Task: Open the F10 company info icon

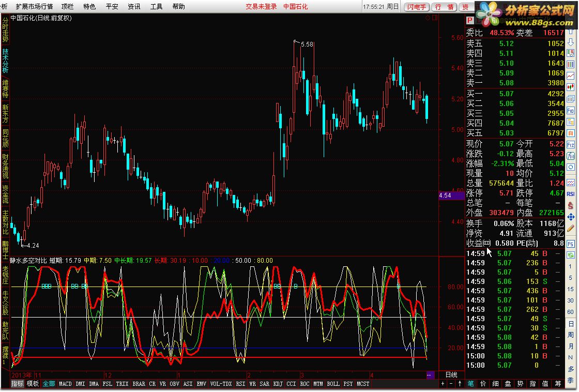Action: 571,111
